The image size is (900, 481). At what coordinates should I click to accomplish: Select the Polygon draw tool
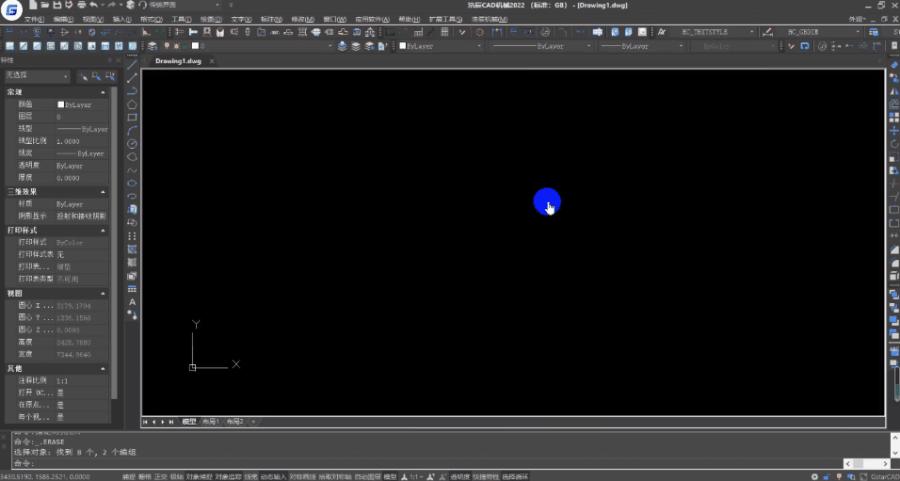click(x=132, y=104)
